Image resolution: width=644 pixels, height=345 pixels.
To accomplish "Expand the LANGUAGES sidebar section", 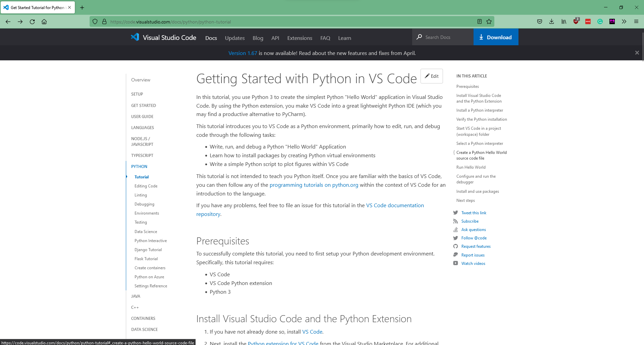I will pyautogui.click(x=142, y=127).
